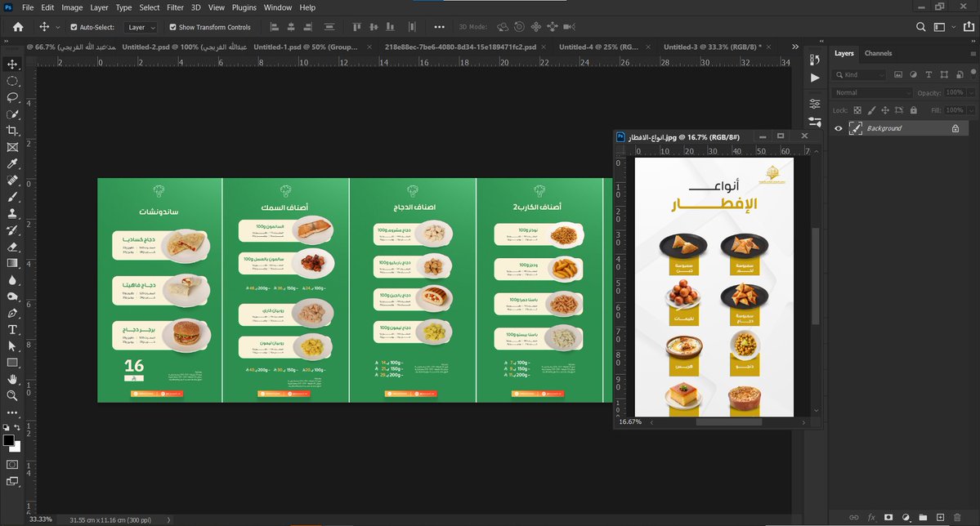Viewport: 980px width, 526px height.
Task: Open the tool preset picker arrow
Action: pos(57,27)
